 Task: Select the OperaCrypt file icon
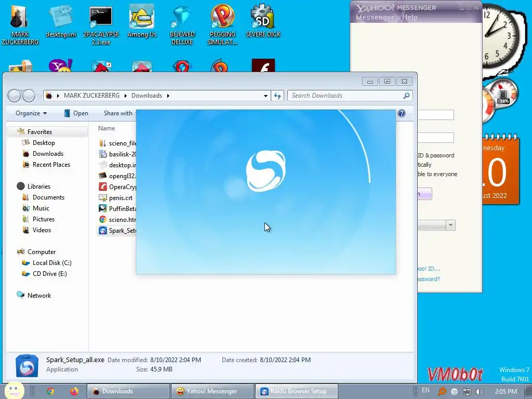(x=102, y=187)
